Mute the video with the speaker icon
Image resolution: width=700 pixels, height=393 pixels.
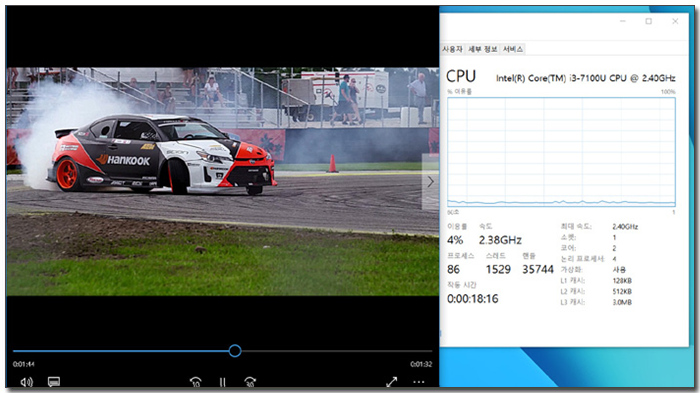26,382
